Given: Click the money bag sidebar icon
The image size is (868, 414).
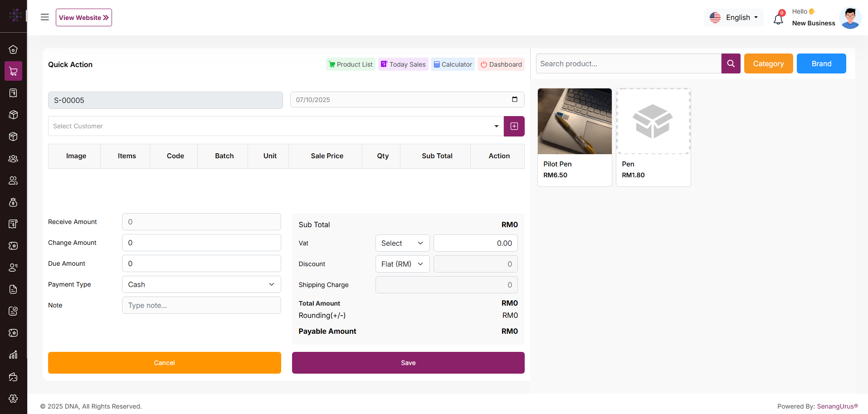Looking at the screenshot, I should pyautogui.click(x=13, y=202).
